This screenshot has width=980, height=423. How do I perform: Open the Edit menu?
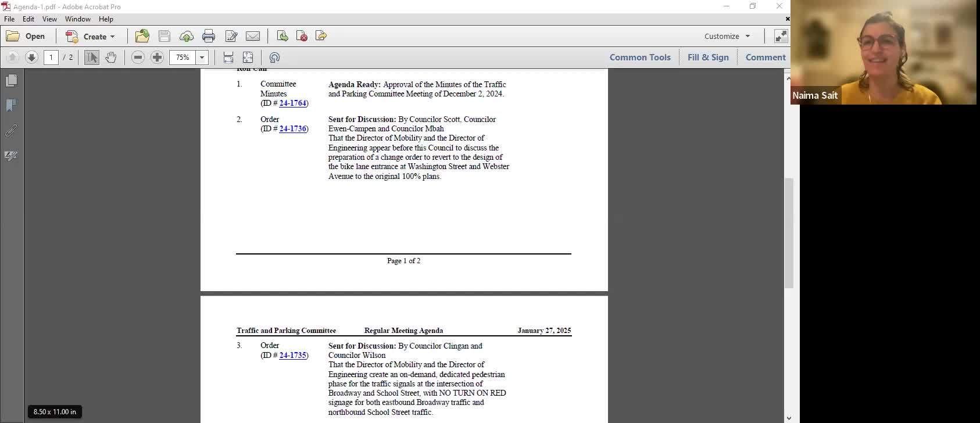pyautogui.click(x=28, y=19)
